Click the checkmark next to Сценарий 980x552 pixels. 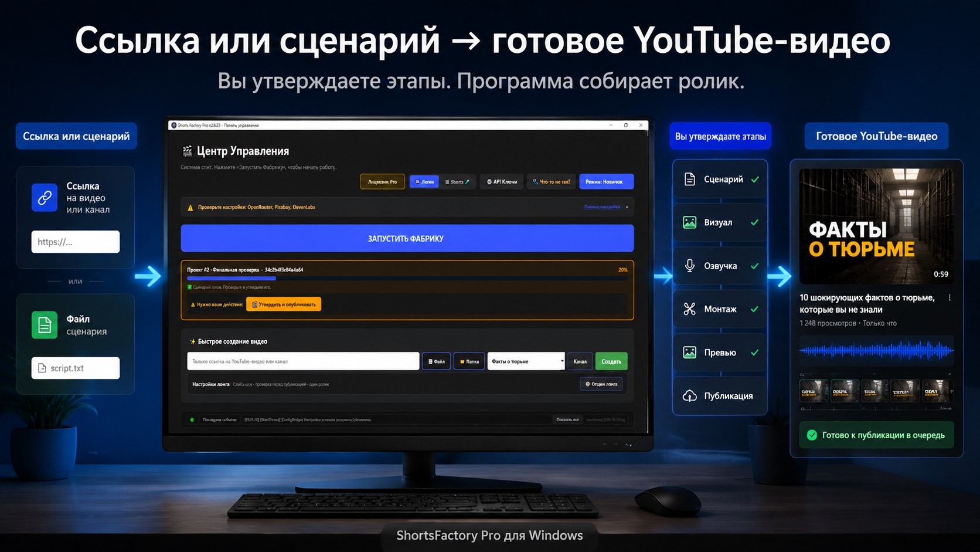tap(755, 180)
